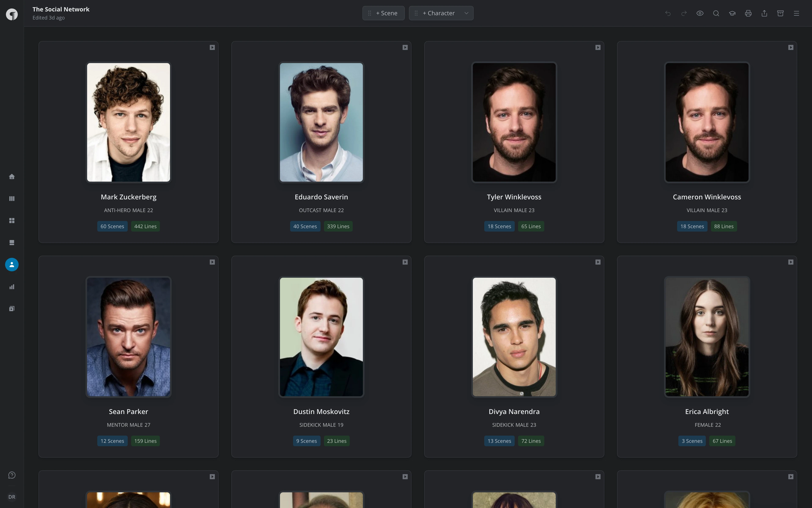The image size is (812, 508).
Task: Open search with magnifier icon
Action: tap(716, 13)
